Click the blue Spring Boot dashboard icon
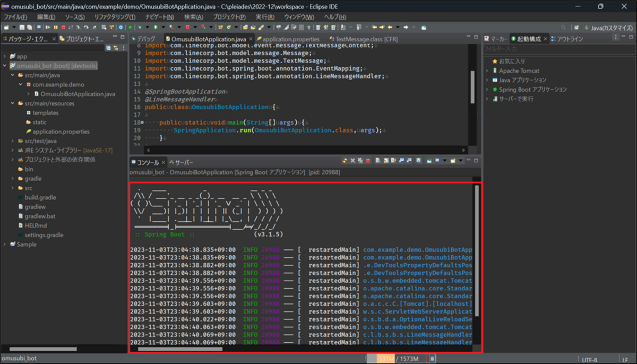The image size is (637, 364). (120, 27)
